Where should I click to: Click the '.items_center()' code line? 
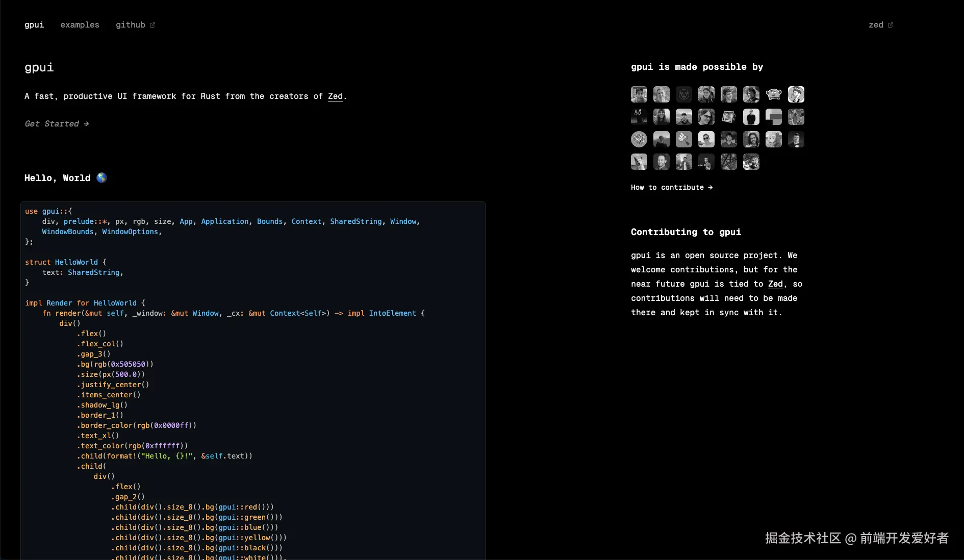coord(109,395)
